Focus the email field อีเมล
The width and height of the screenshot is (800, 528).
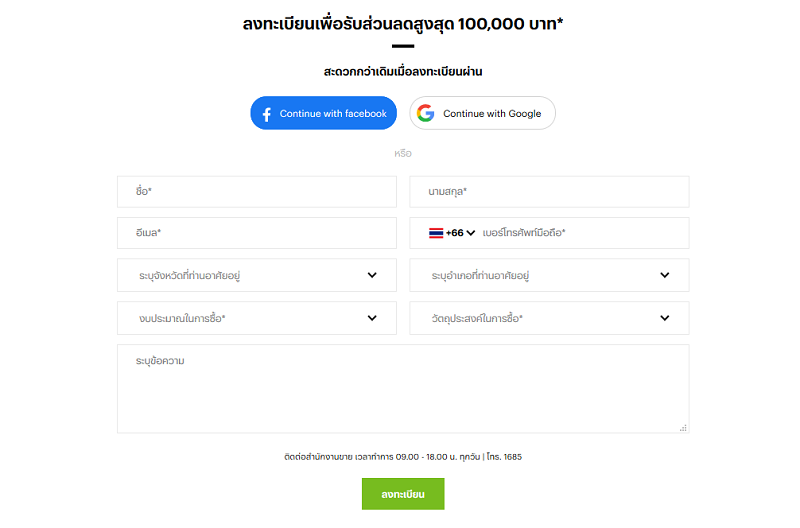(x=257, y=233)
